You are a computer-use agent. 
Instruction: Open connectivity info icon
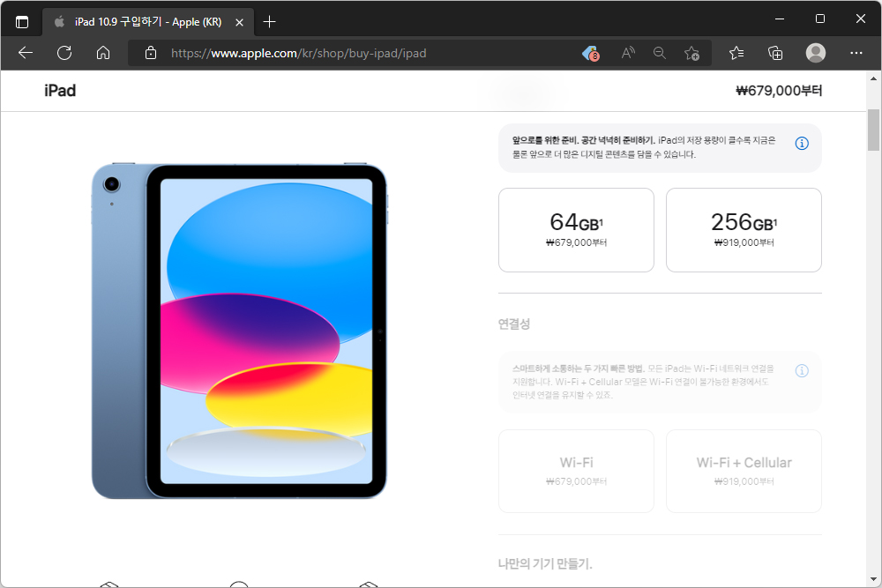[802, 370]
